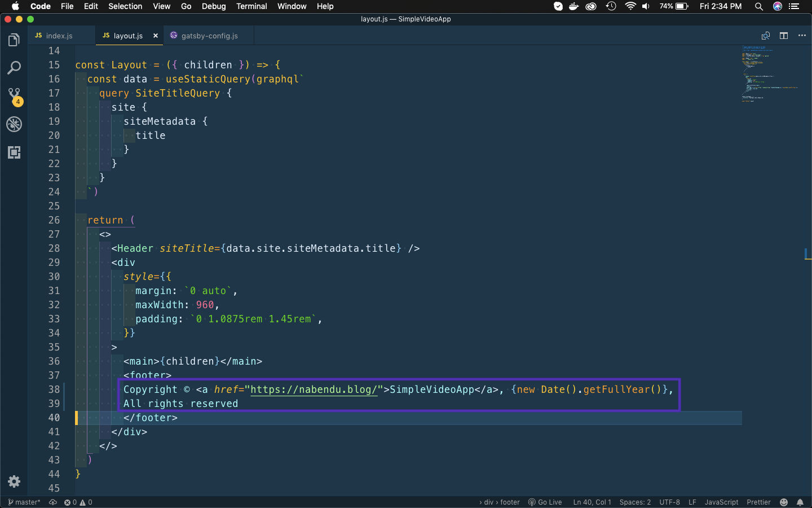Click the siteTitle attribute on Header line
The image size is (812, 508).
[x=187, y=248]
